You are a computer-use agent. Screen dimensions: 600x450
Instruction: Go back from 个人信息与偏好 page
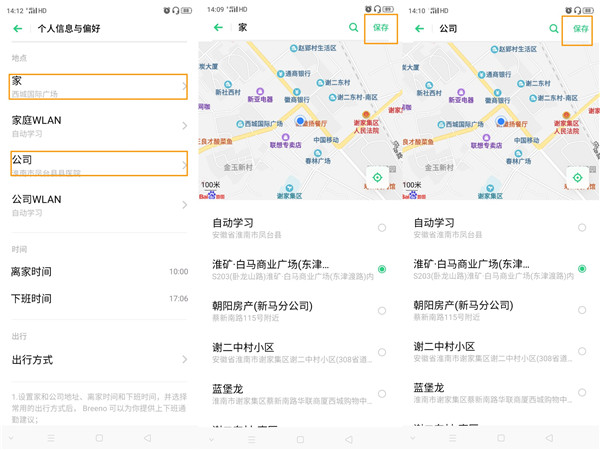coord(18,29)
